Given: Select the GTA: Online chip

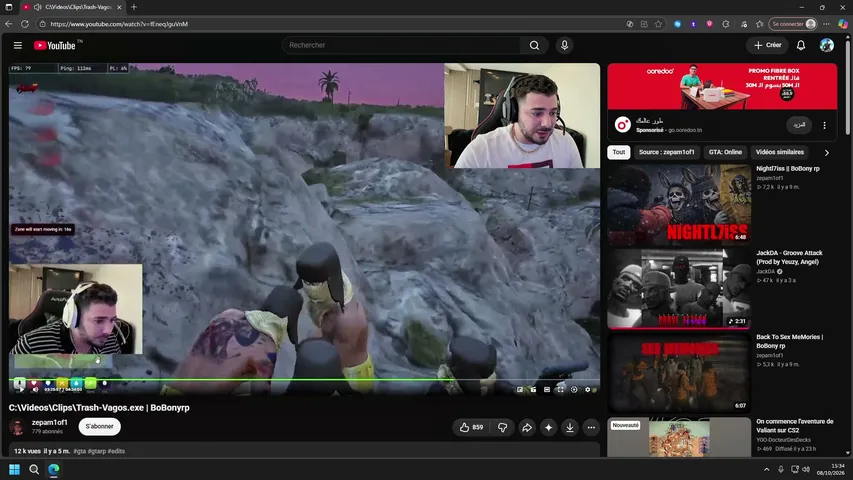Looking at the screenshot, I should [725, 152].
